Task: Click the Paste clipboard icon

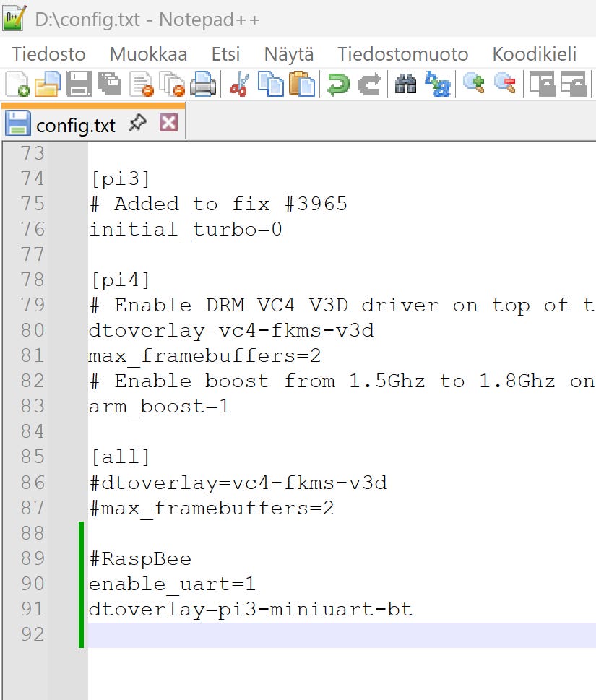Action: point(302,84)
